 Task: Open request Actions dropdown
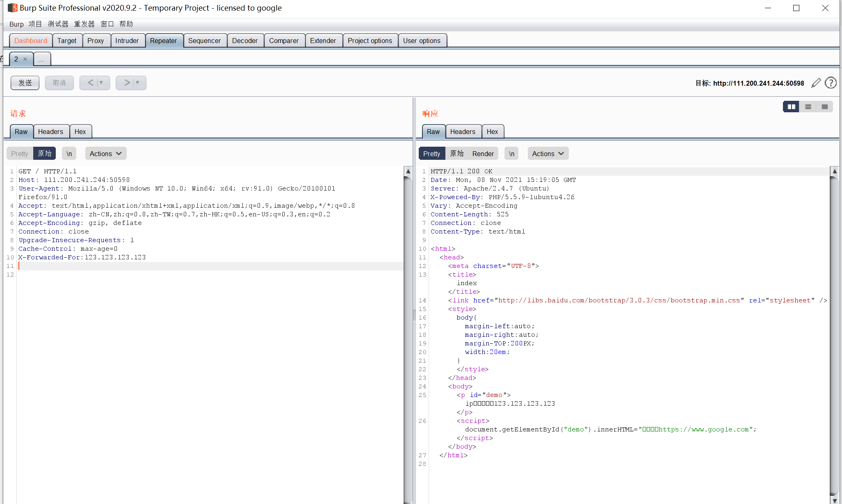coord(106,154)
